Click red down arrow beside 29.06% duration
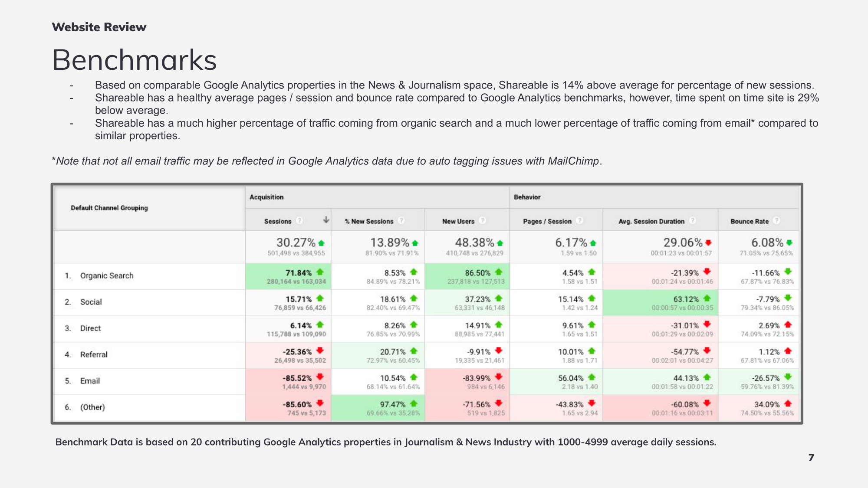Screen dimensions: 868x488 pos(708,242)
